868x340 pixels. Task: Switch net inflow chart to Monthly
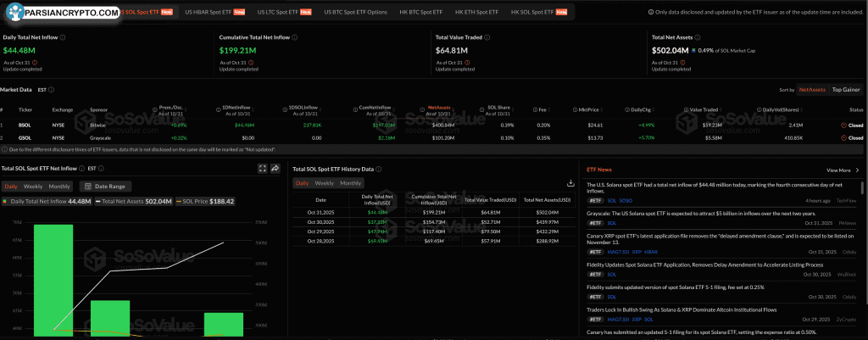pos(59,186)
